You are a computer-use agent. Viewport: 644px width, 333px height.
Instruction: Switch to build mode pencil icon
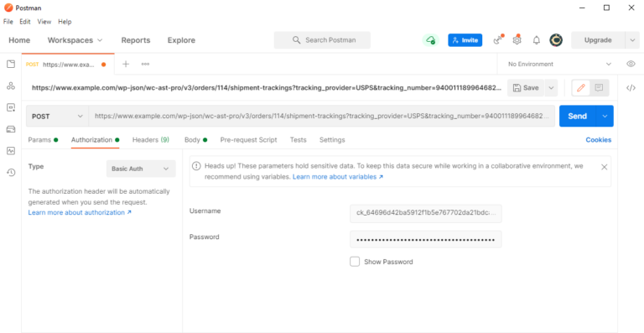point(581,87)
